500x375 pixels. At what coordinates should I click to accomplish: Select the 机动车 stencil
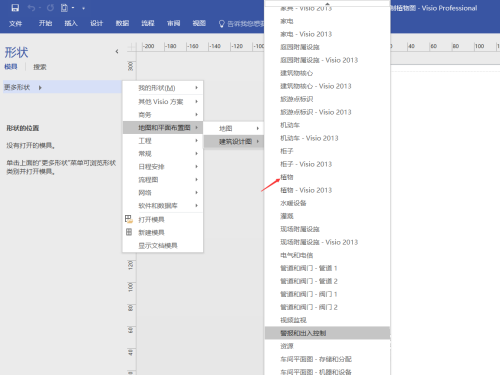(x=327, y=125)
